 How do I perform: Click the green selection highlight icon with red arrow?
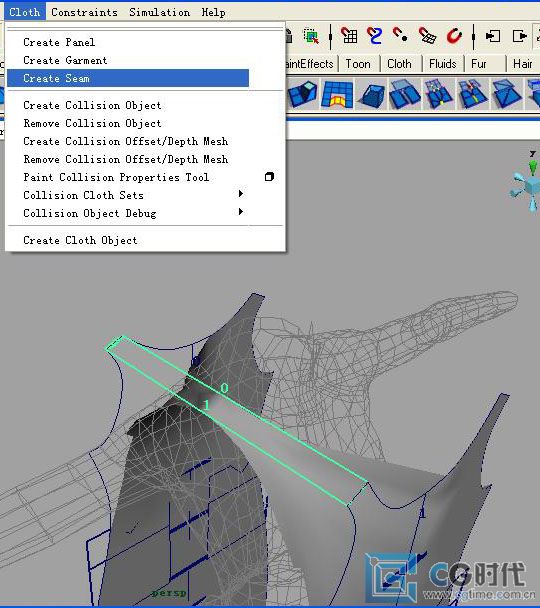(x=311, y=36)
